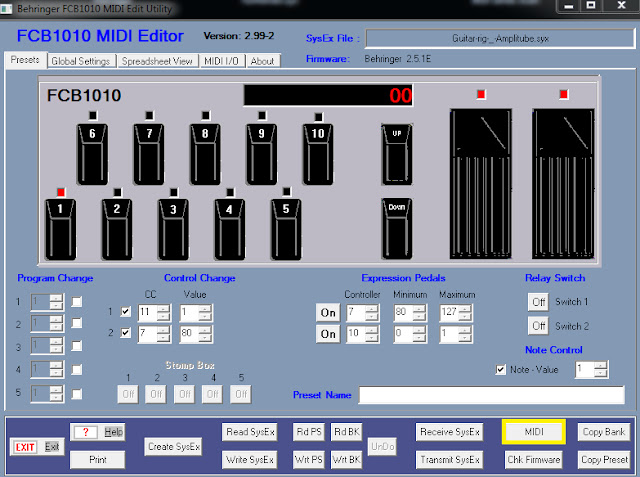Enable Program Change 1 checkbox
Screen dimensions: 640x477
point(76,302)
